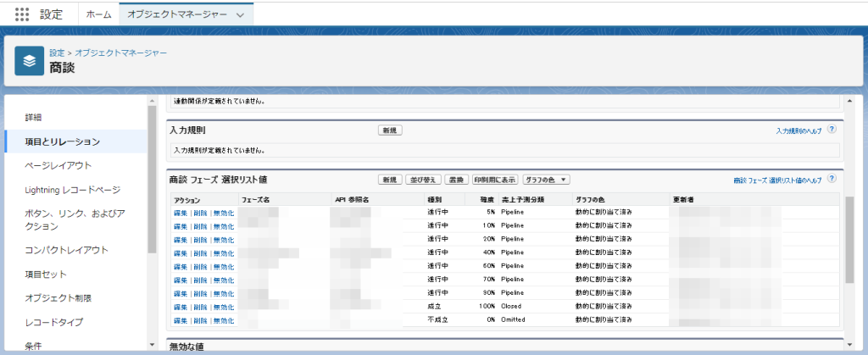Click the 商談 object layers icon
Screen dimensions: 868x355
coord(30,60)
